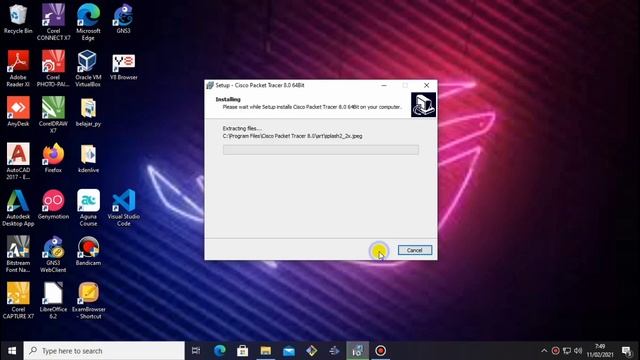The width and height of the screenshot is (640, 360).
Task: Open File Explorer from the taskbar
Action: click(266, 351)
